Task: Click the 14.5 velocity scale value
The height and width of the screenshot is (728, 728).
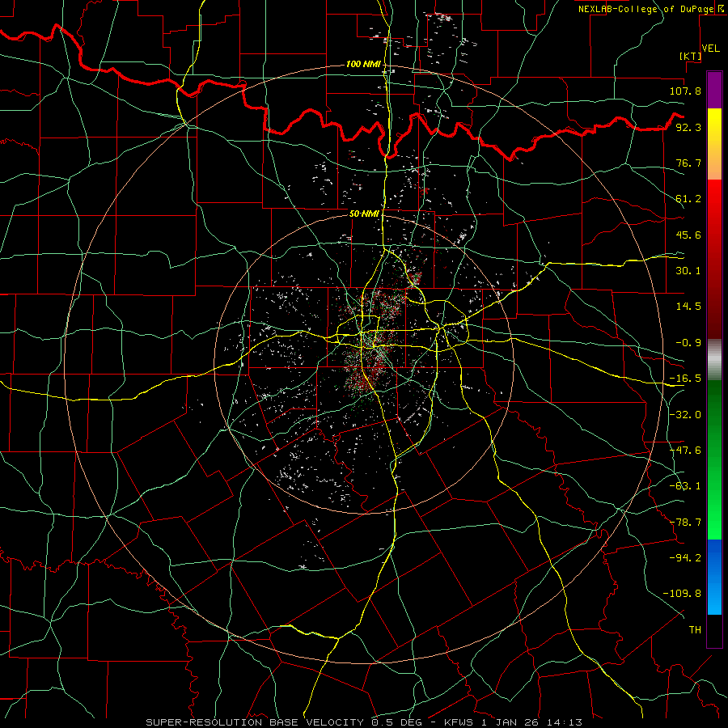Action: coord(688,307)
